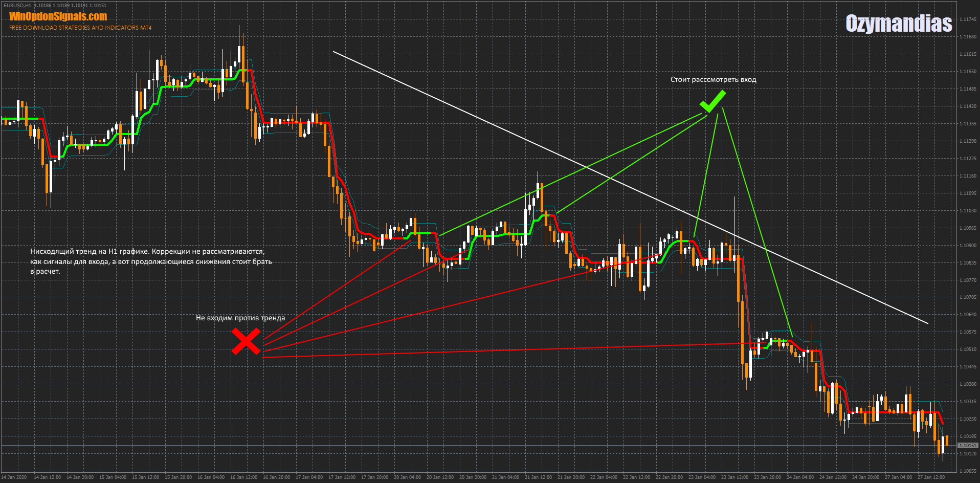Select the 'Не входим против тренда' label
This screenshot has height=483, width=980.
tap(240, 318)
